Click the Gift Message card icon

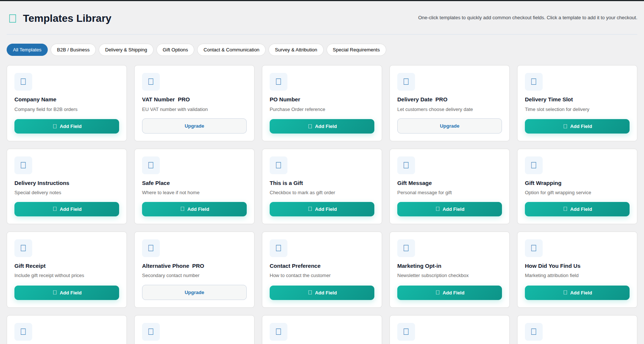point(406,165)
